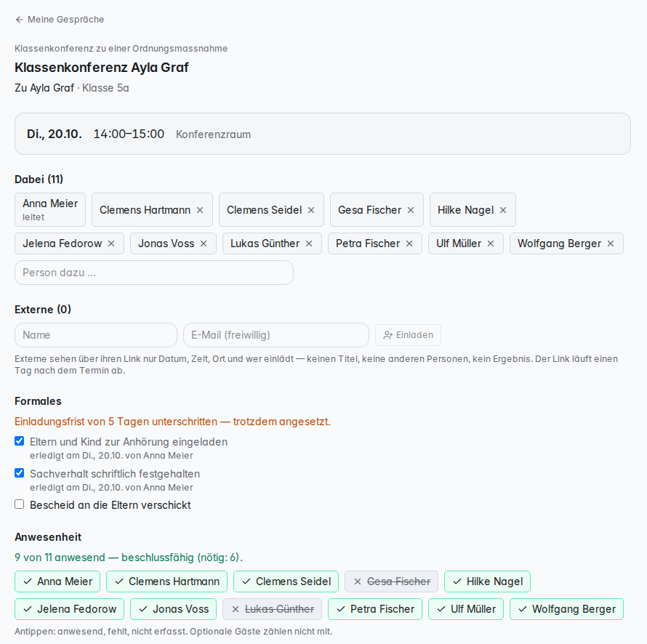Toggle attendance for Ulf Müller
Screen dimensions: 647x644
tap(466, 609)
